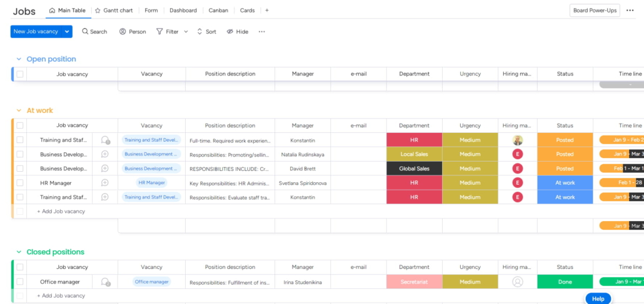
Task: Open conversation bubble for HR Manager row
Action: click(x=105, y=183)
